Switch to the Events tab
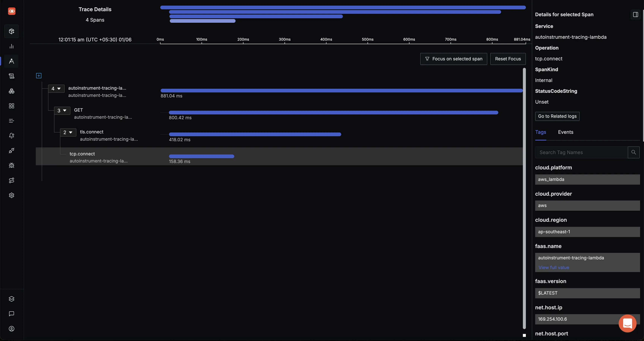 566,132
